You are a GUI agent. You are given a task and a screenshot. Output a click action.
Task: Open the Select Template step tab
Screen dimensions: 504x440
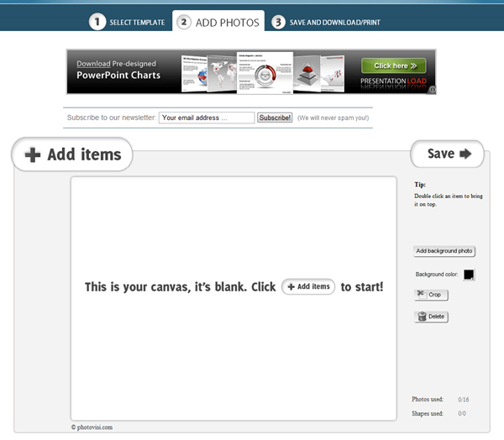[127, 22]
